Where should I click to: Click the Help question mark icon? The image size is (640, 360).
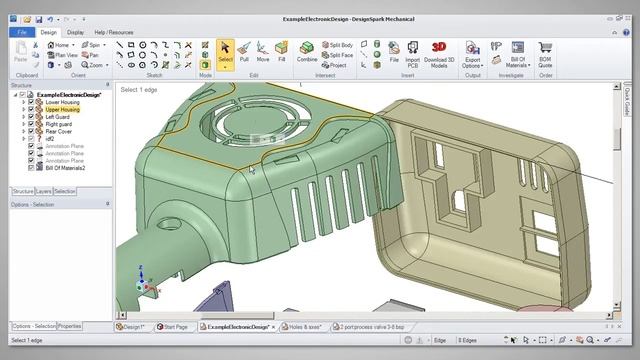tap(626, 32)
